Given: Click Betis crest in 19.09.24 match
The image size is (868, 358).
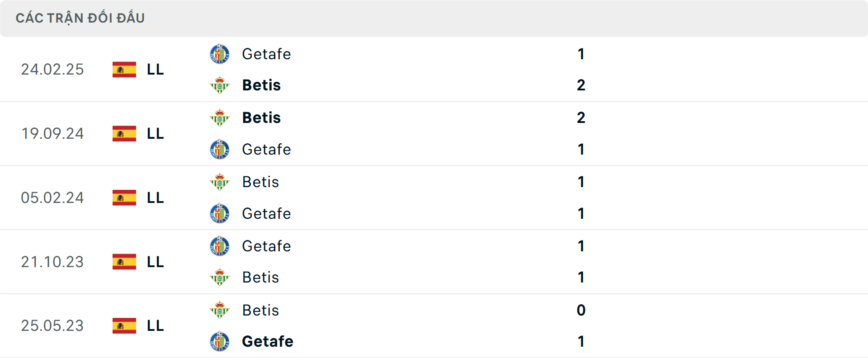Looking at the screenshot, I should (x=220, y=118).
